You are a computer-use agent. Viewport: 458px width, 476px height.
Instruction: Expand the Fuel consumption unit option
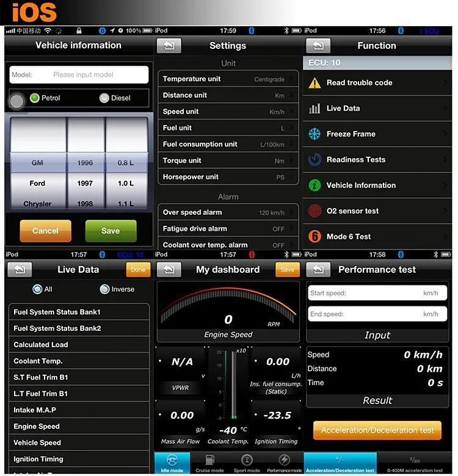pyautogui.click(x=228, y=145)
